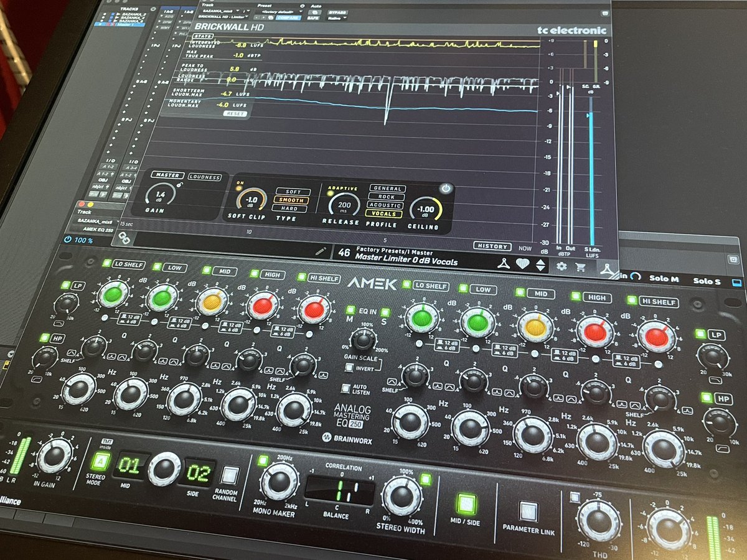The width and height of the screenshot is (747, 560).
Task: Click the blue power icon next to 100 %
Action: 67,240
